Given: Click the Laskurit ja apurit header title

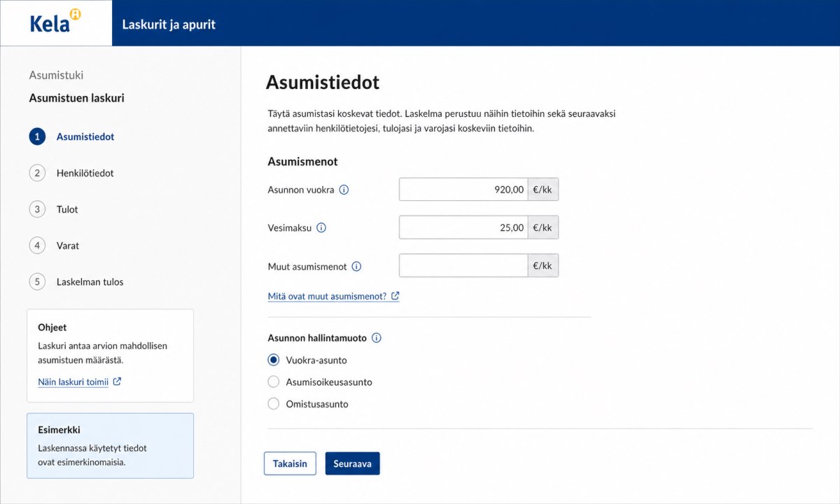Looking at the screenshot, I should pos(169,24).
